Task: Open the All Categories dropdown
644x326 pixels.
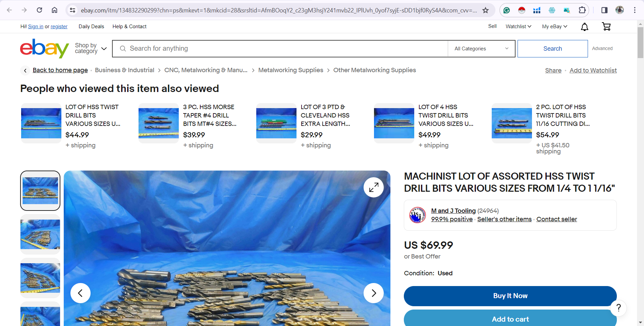Action: click(x=481, y=49)
